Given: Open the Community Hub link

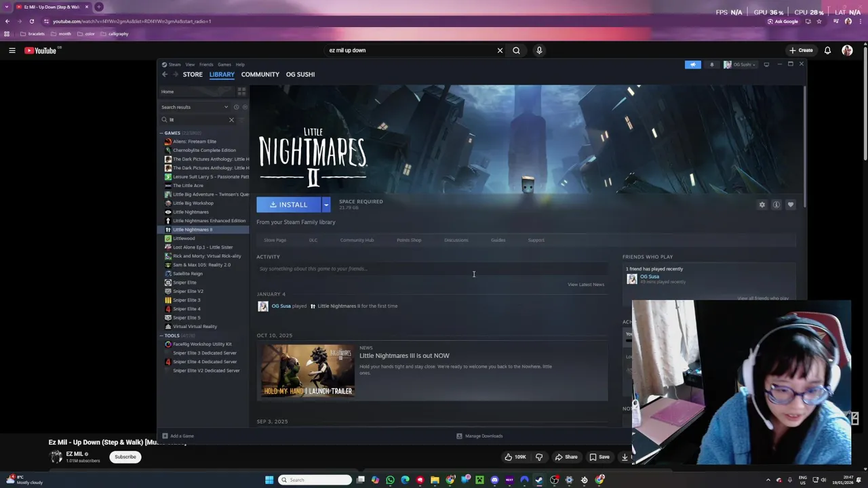Looking at the screenshot, I should [x=357, y=240].
